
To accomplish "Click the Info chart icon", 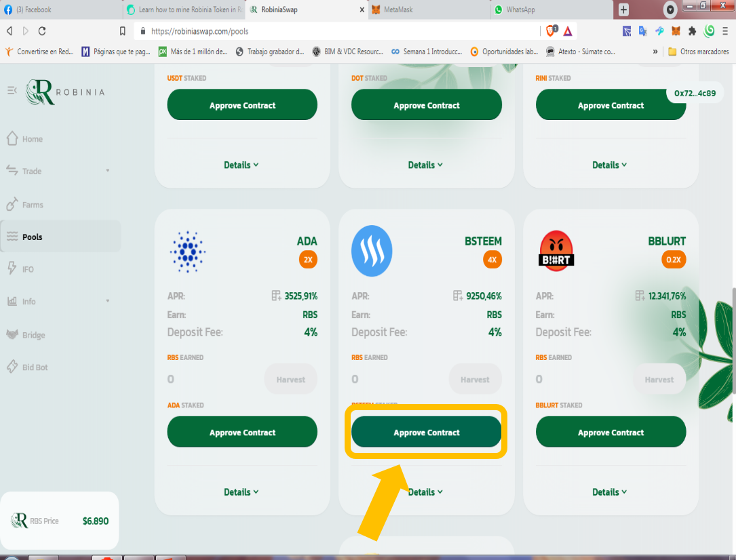I will [12, 301].
